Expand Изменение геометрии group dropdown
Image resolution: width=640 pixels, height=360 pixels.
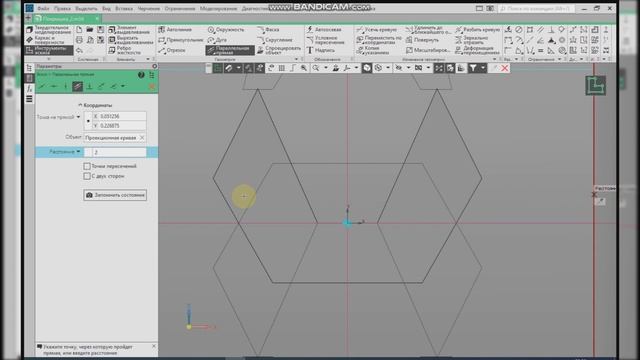pyautogui.click(x=495, y=60)
